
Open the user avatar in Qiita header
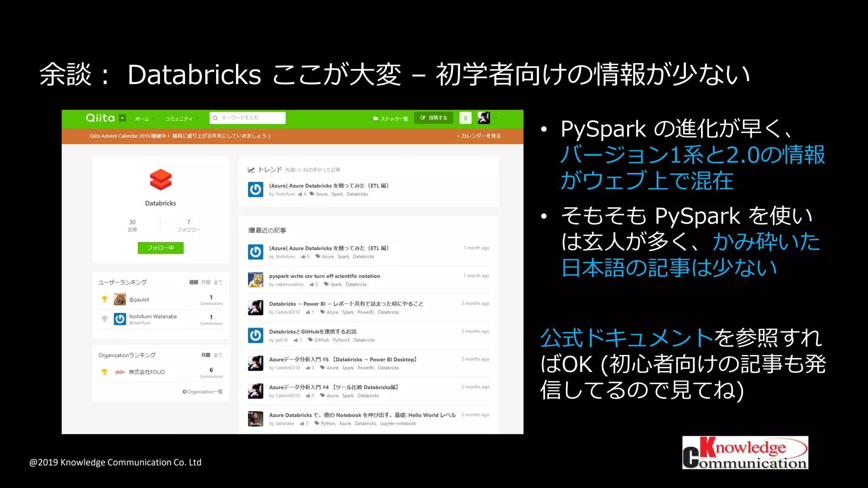(x=484, y=117)
